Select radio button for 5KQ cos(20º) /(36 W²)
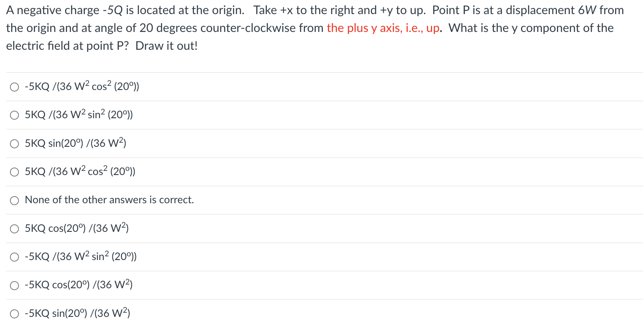 pyautogui.click(x=15, y=229)
